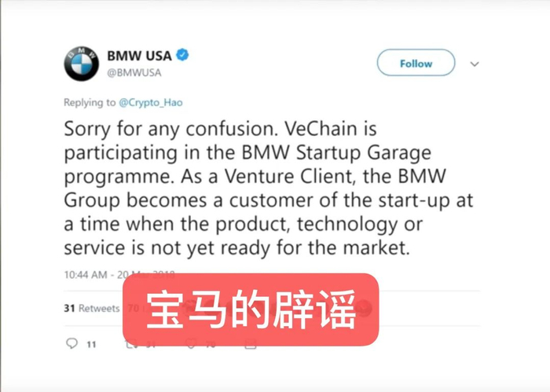Screen dimensions: 550x392
Task: Click the @BMWUSA handle
Action: coord(134,72)
